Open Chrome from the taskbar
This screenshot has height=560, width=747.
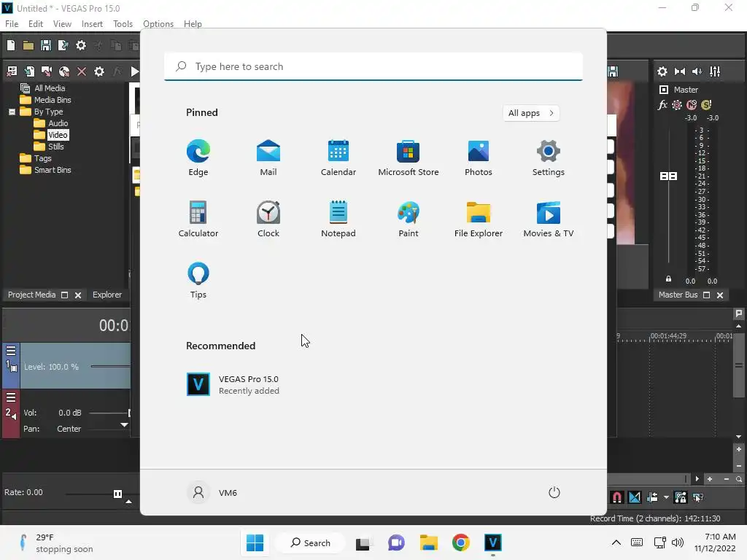(461, 542)
